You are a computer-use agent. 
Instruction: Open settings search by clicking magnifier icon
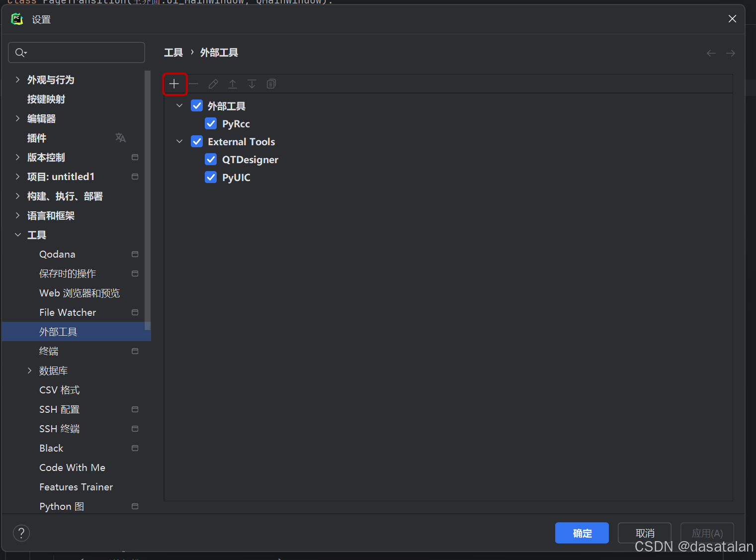[20, 52]
